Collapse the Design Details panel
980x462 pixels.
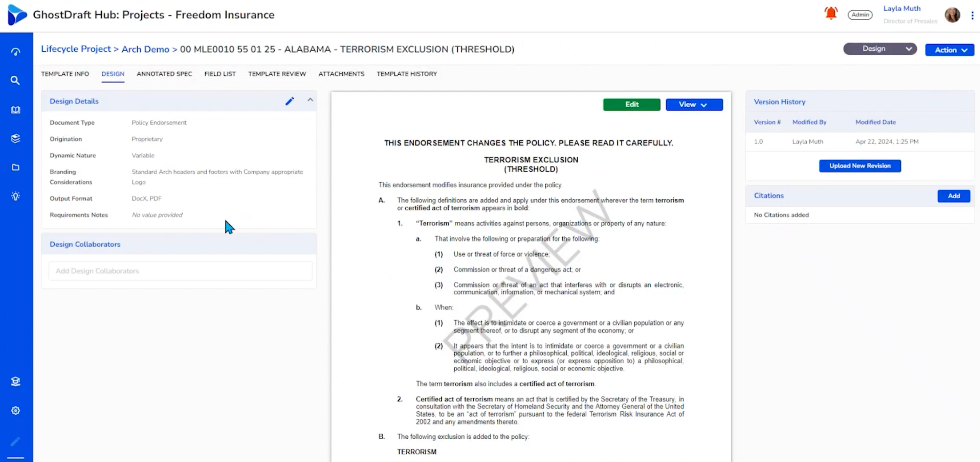[x=310, y=100]
